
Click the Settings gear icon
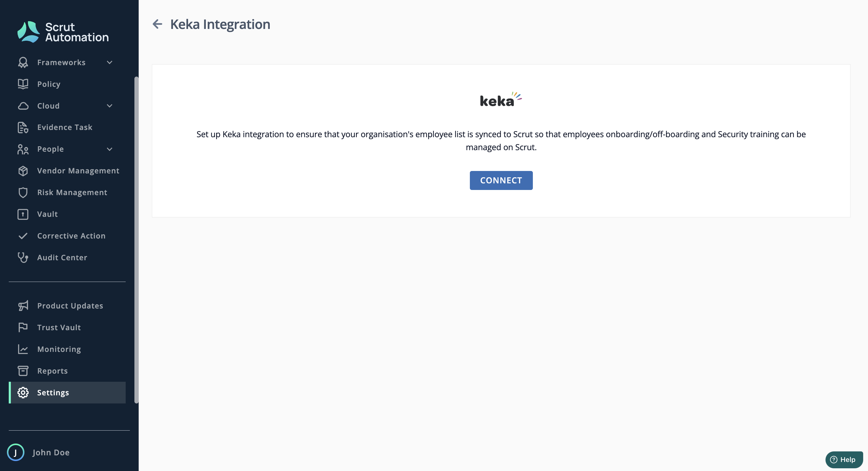(x=23, y=393)
